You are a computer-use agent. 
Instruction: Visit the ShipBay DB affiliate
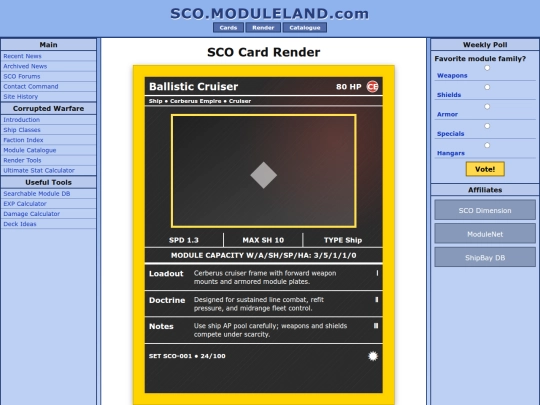[x=485, y=258]
